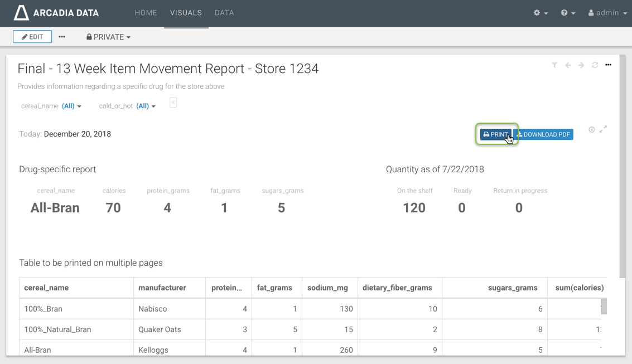Click the forward arrow icon in dashboard toolbar

[581, 65]
